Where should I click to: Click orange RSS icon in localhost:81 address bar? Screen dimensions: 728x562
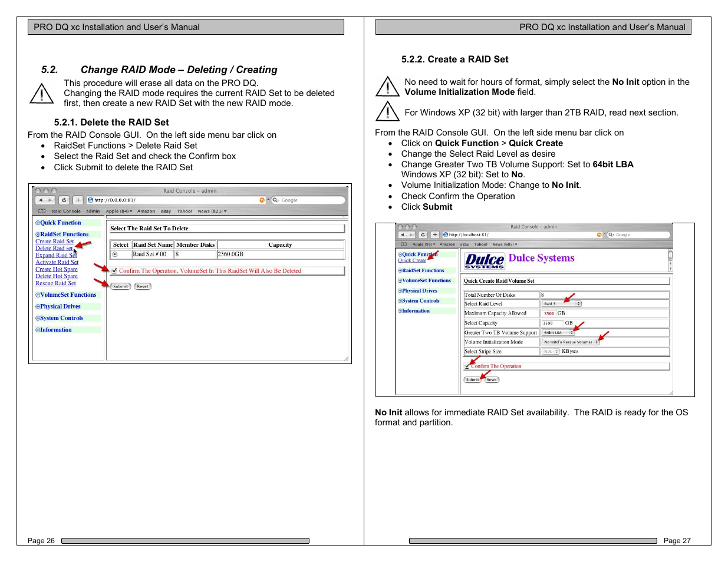[x=599, y=235]
